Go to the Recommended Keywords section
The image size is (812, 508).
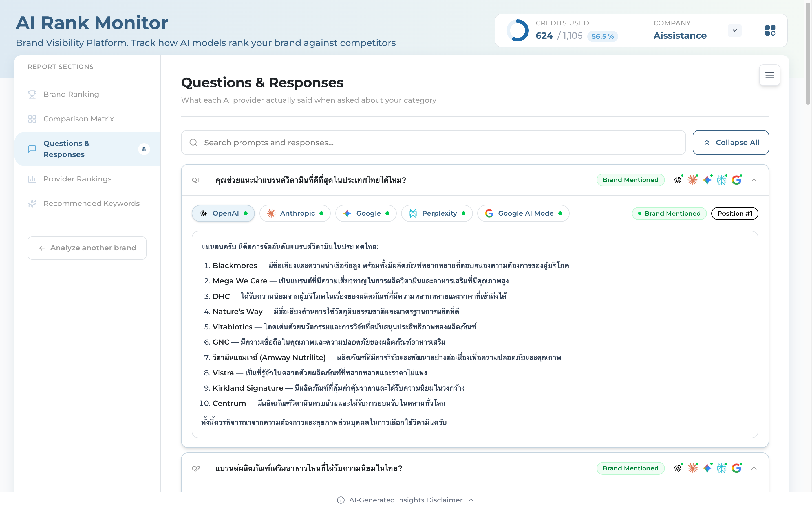point(87,203)
